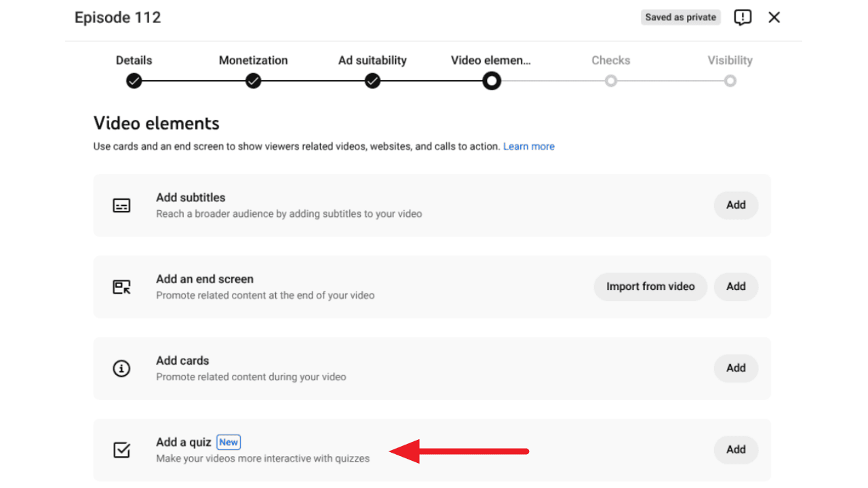Click the end screen icon
This screenshot has width=868, height=488.
click(121, 287)
